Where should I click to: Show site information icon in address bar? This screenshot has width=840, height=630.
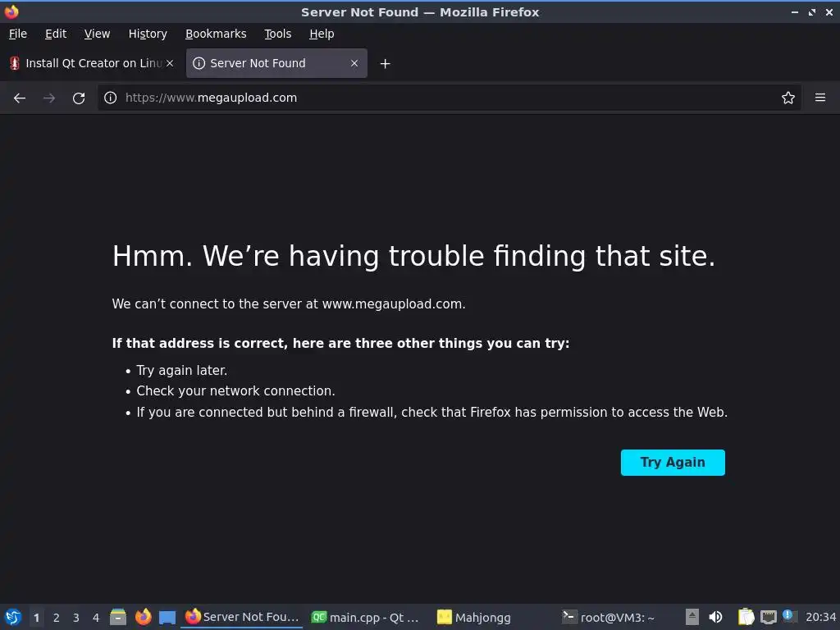point(111,98)
